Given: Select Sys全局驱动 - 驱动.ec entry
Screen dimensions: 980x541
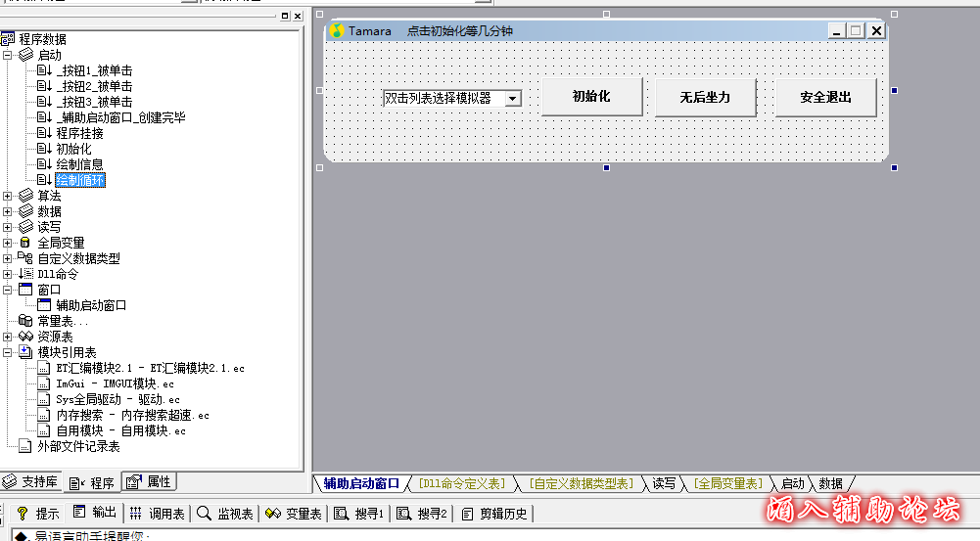Looking at the screenshot, I should coord(117,399).
